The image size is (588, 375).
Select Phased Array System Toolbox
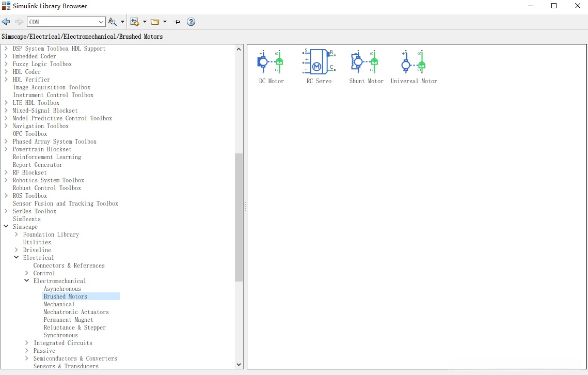pyautogui.click(x=55, y=142)
